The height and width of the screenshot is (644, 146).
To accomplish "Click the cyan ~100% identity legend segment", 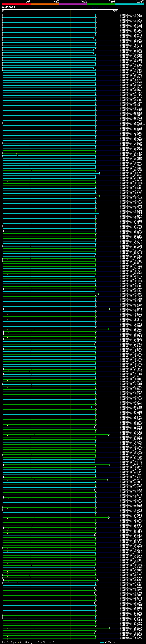I will [x=130, y=4].
